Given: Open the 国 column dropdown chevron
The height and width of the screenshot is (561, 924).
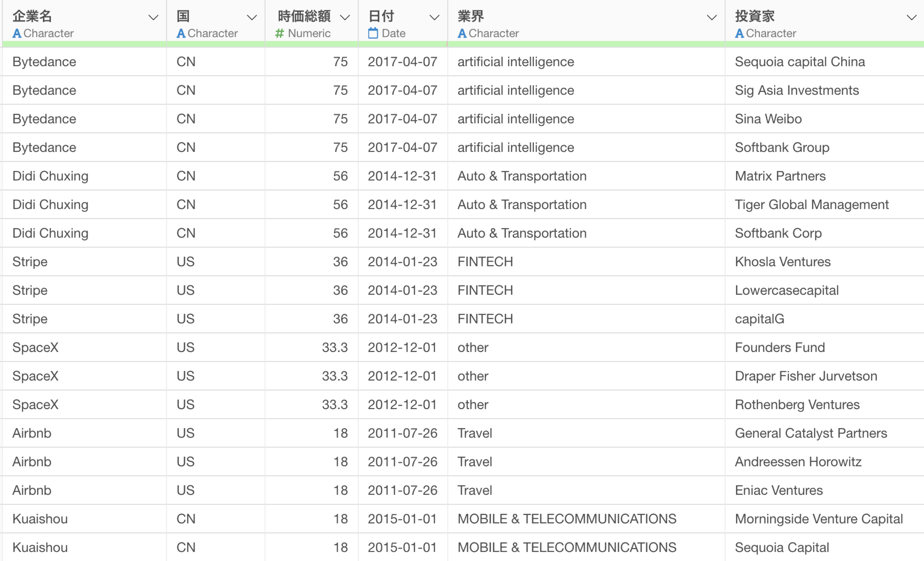Looking at the screenshot, I should point(252,17).
